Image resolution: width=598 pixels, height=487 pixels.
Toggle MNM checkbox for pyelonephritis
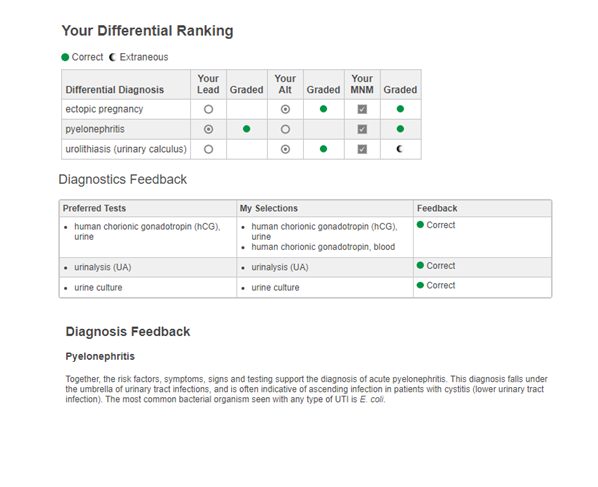click(362, 129)
